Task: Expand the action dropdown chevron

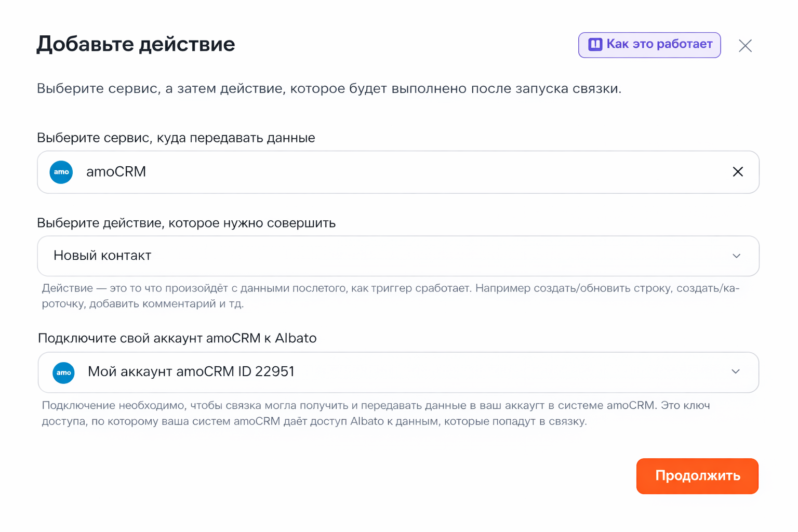Action: (736, 256)
